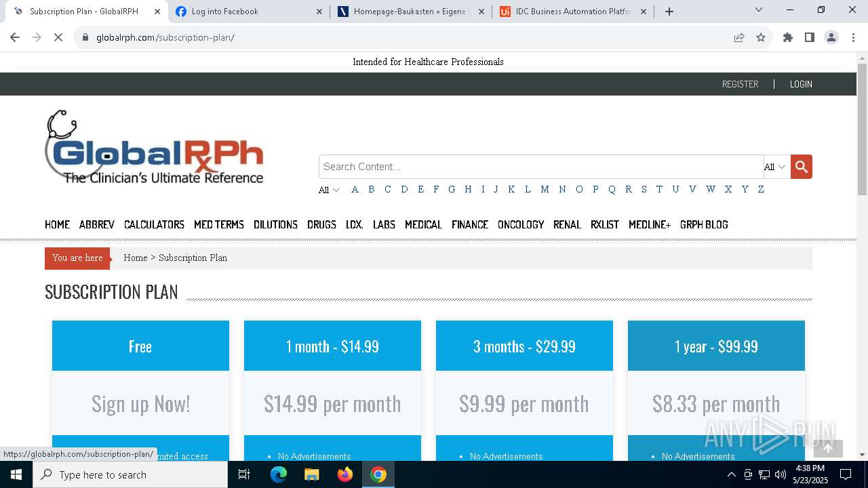Click the Sign up Now! text

(140, 404)
